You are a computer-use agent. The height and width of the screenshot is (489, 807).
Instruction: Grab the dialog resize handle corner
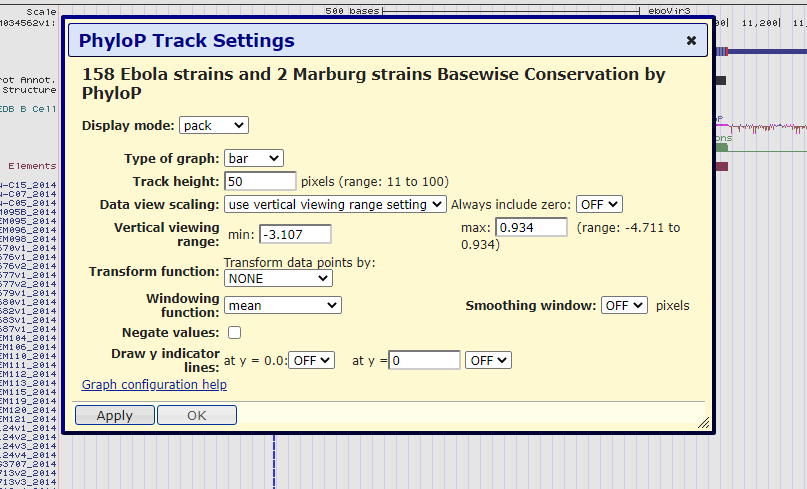(703, 423)
